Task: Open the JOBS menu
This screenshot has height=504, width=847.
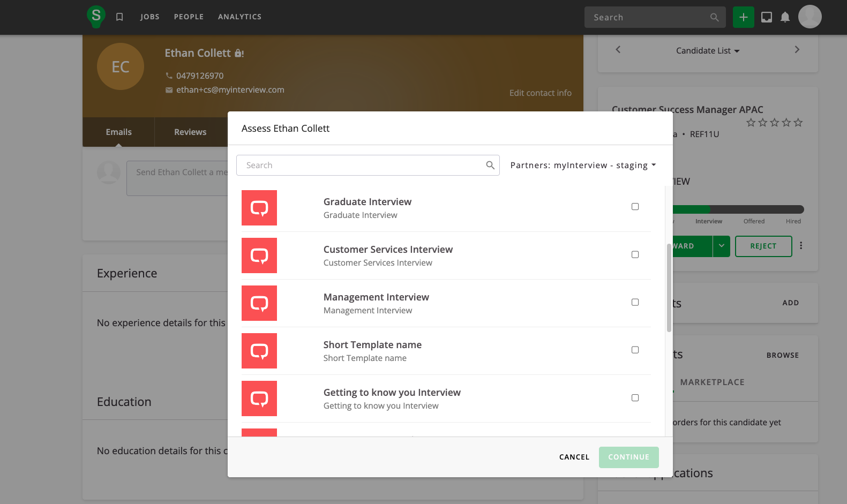Action: pos(150,17)
